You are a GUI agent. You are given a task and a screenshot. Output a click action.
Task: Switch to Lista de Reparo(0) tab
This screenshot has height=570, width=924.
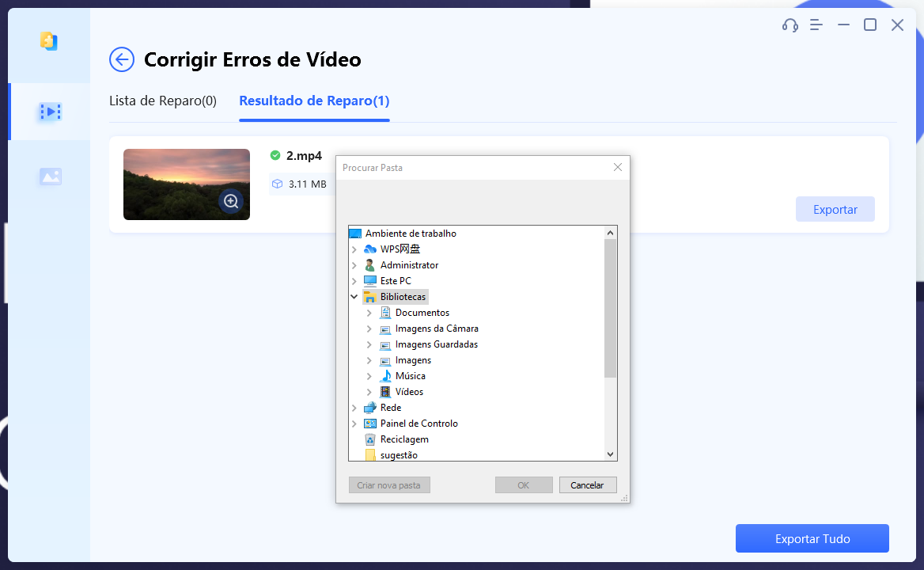click(163, 101)
